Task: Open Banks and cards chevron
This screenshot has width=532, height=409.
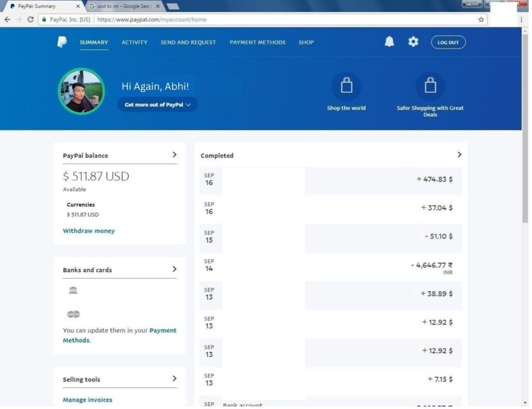Action: [175, 269]
